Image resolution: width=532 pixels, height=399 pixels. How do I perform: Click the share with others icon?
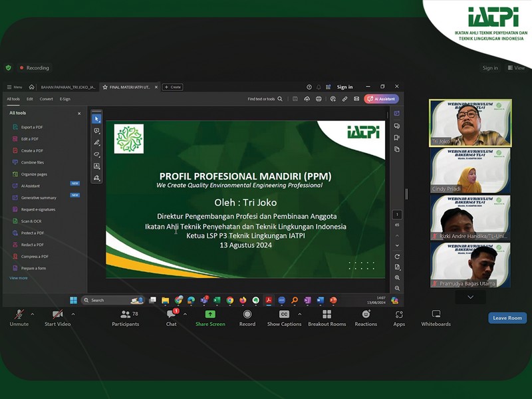click(333, 99)
